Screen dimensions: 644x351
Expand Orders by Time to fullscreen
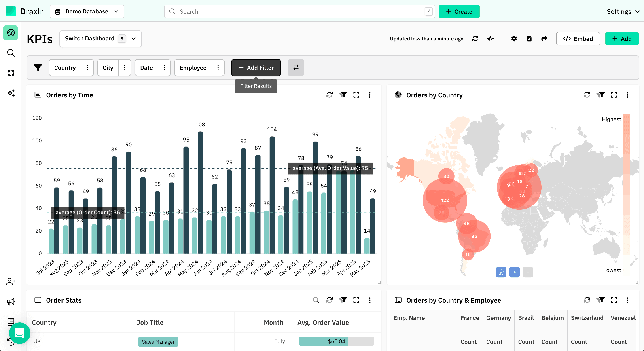(x=356, y=95)
